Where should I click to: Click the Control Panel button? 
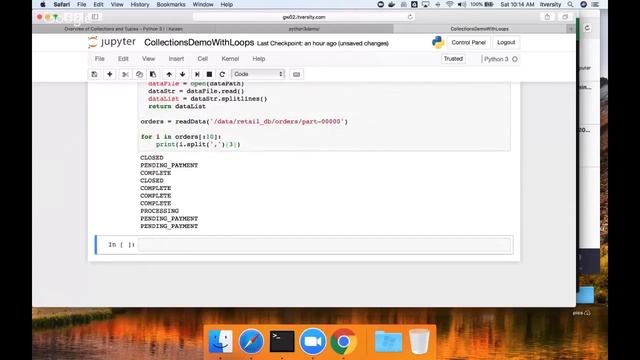pyautogui.click(x=469, y=42)
